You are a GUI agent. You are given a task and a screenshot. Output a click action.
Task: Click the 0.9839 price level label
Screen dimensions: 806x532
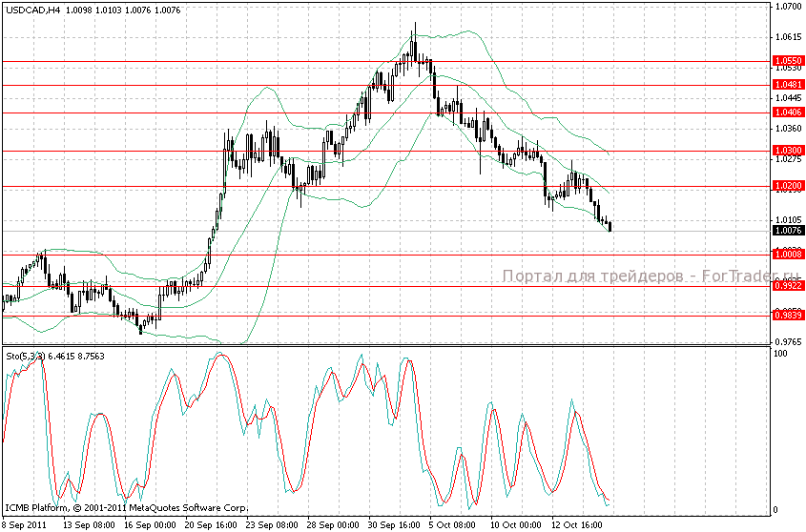pyautogui.click(x=788, y=316)
